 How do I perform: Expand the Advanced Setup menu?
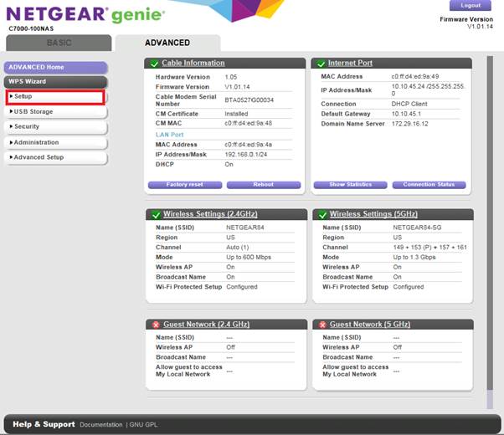pos(56,157)
